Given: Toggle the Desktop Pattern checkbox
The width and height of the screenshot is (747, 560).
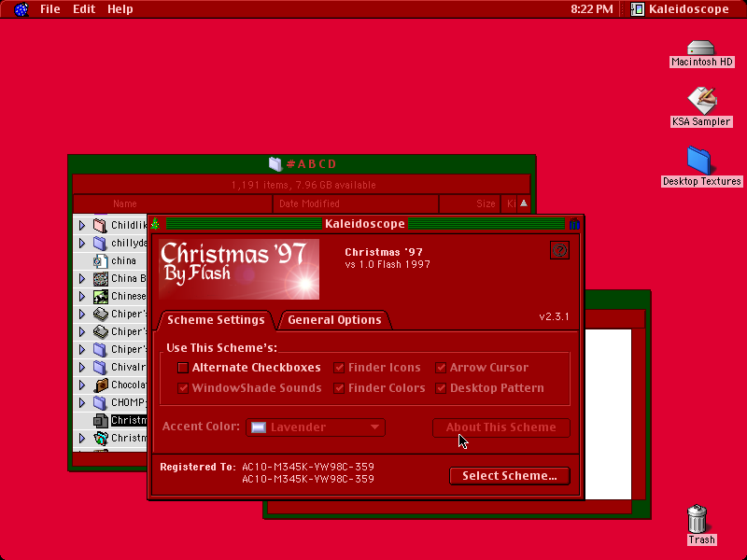Looking at the screenshot, I should (441, 388).
